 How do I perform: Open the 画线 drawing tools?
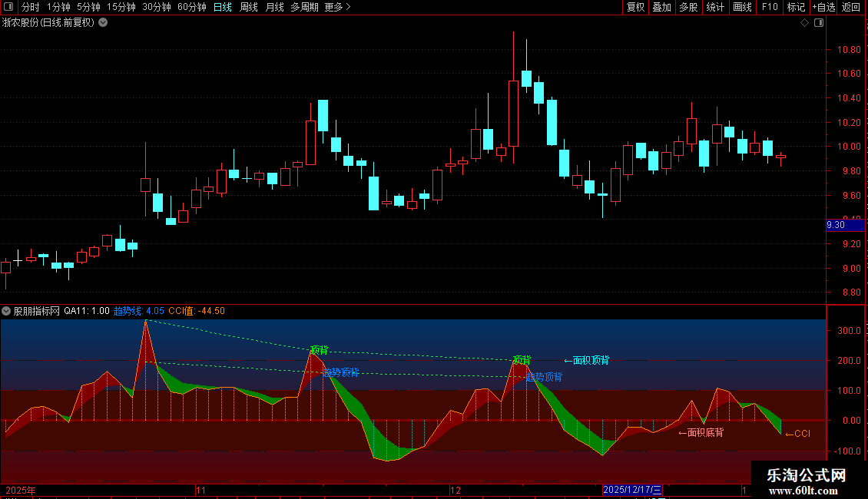pyautogui.click(x=742, y=7)
